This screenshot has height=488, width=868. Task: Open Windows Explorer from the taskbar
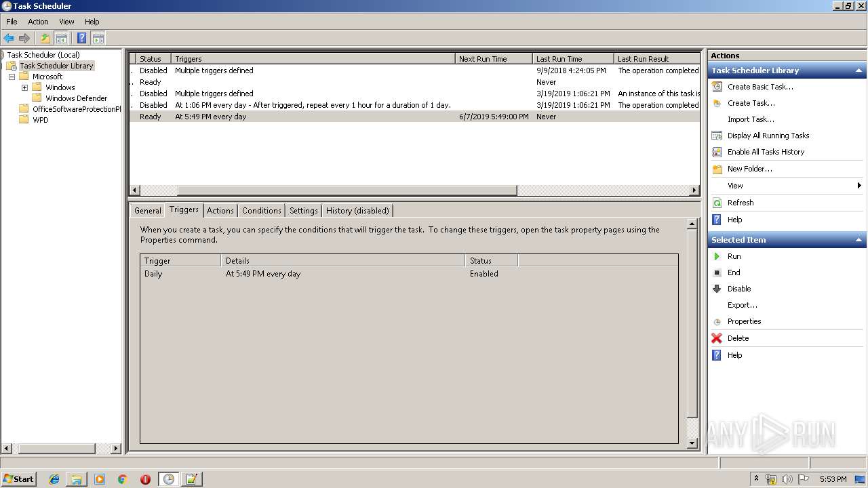(77, 479)
